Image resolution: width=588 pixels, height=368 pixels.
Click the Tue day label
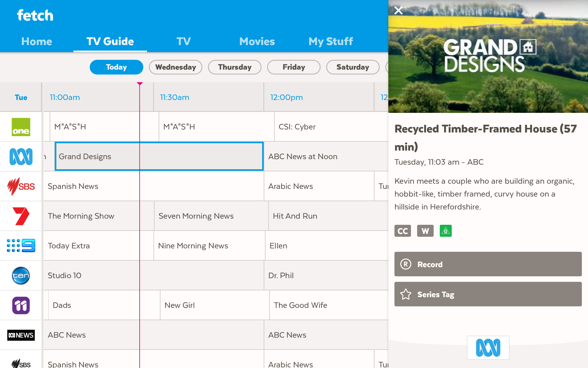(21, 97)
